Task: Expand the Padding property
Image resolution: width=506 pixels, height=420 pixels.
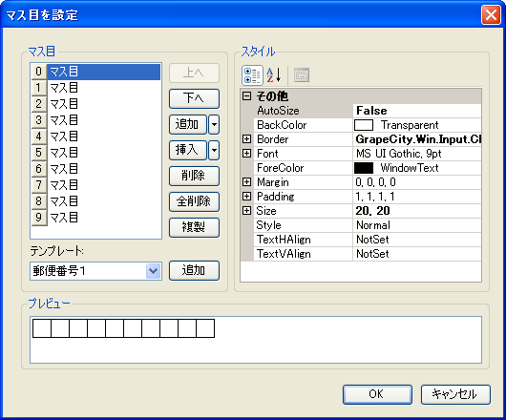Action: (x=246, y=196)
